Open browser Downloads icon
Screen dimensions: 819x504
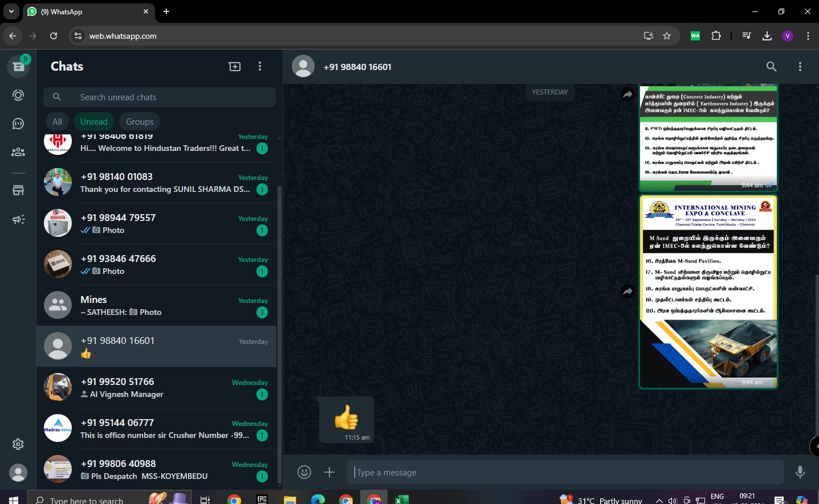[x=767, y=36]
